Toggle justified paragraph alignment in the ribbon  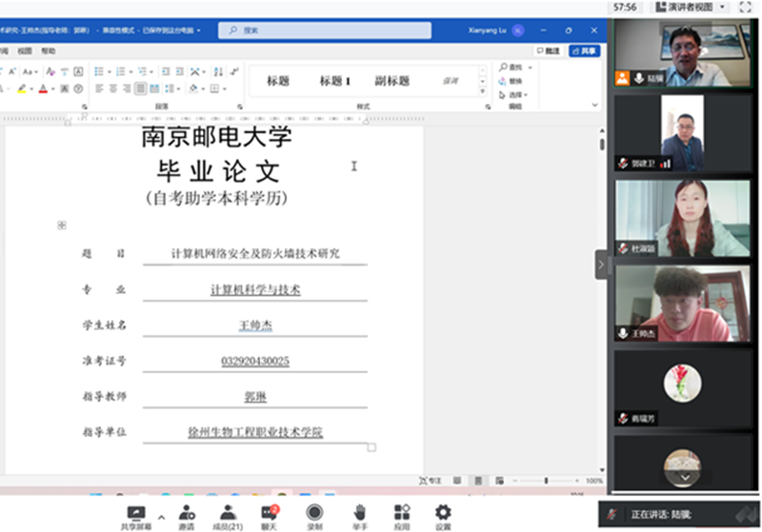pos(141,89)
